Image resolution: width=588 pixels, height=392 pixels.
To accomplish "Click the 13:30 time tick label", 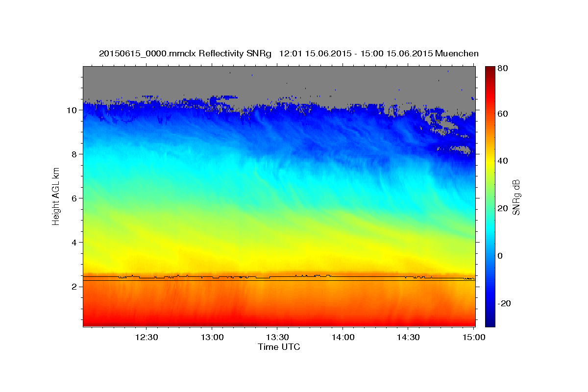I will [277, 338].
